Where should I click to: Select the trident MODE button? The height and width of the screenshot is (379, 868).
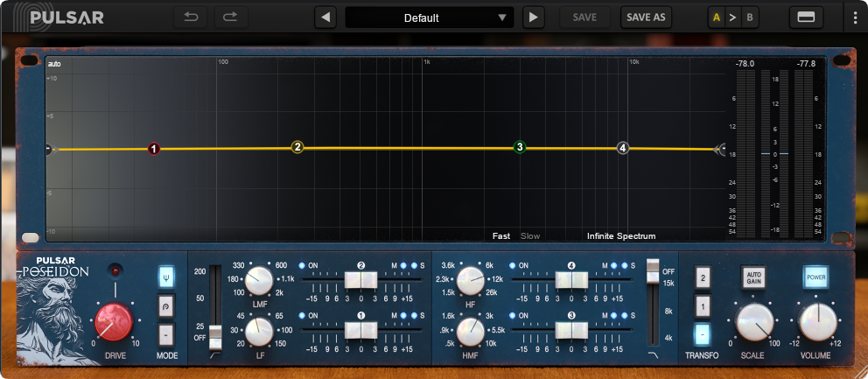click(166, 277)
